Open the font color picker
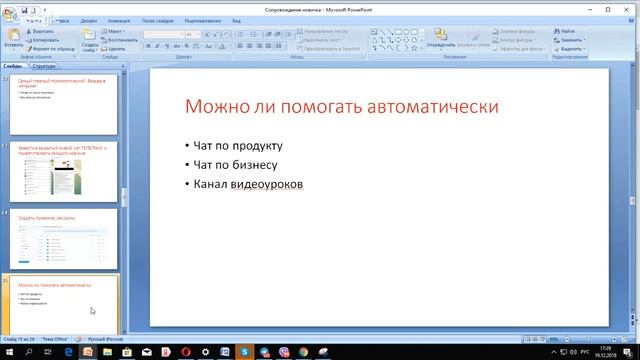This screenshot has height=360, width=640. pos(222,46)
